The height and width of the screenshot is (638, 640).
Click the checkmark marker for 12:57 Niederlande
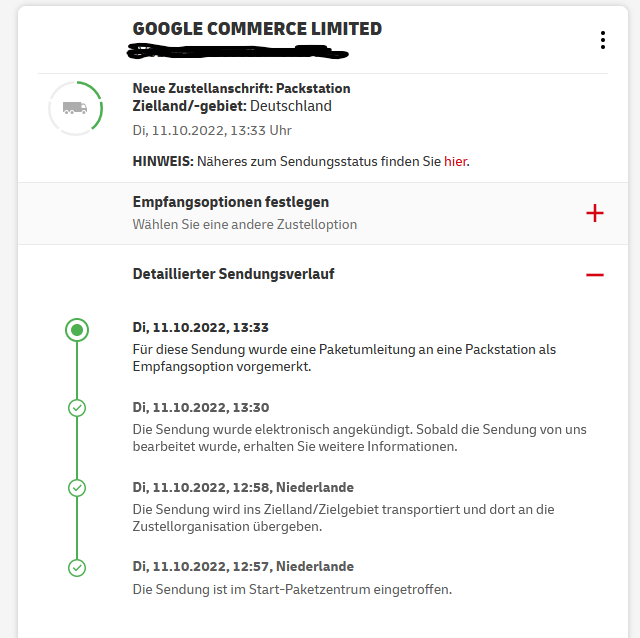(x=77, y=567)
